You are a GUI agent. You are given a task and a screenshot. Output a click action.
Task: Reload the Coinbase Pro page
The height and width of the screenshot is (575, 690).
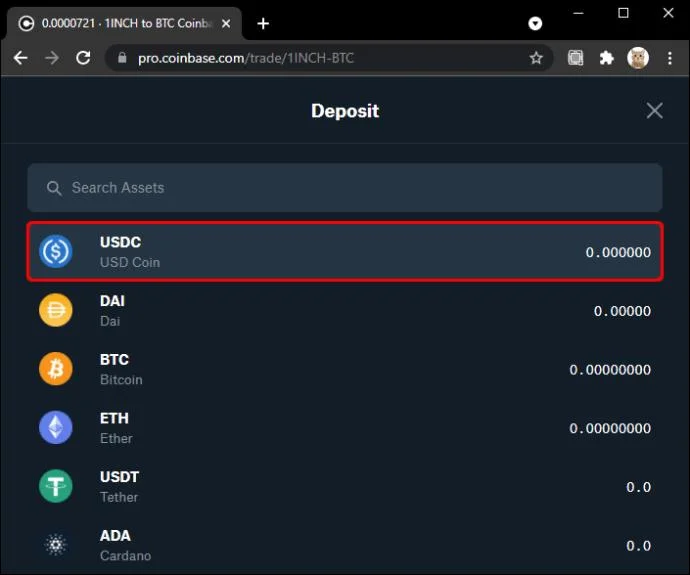coord(83,58)
